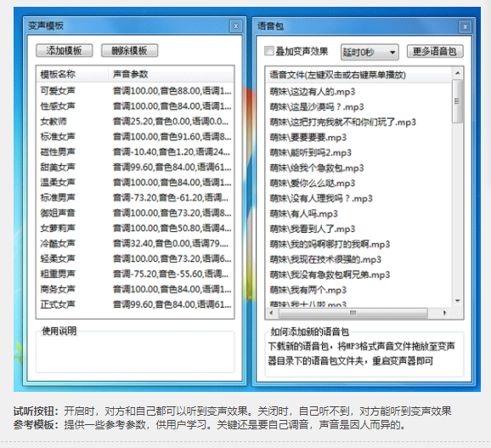Click parameters 音调-10.40,音色1.20 of 磁性男声
Screen dimensions: 491x448
click(172, 152)
